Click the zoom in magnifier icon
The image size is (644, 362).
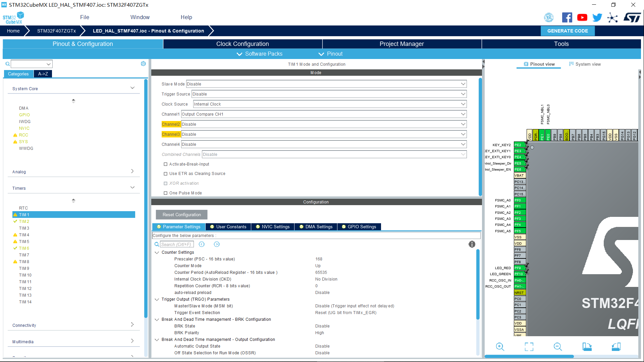coord(500,347)
